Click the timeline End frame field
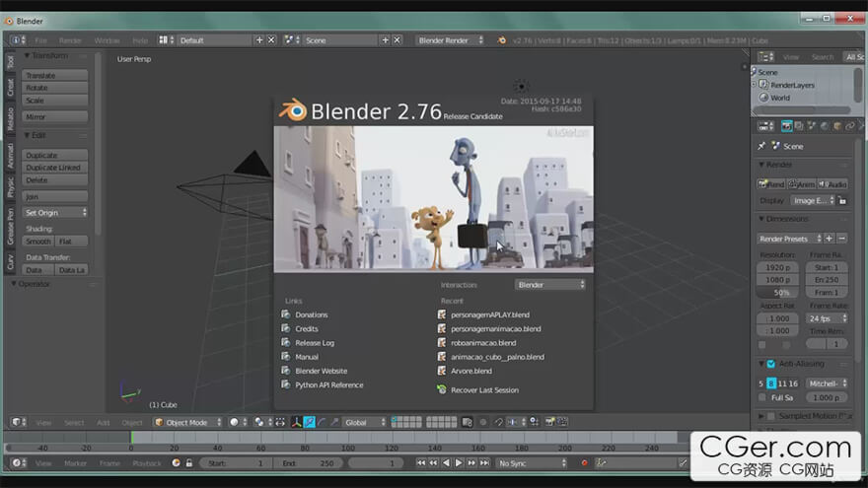Screen dimensions: 868x488 click(x=308, y=463)
